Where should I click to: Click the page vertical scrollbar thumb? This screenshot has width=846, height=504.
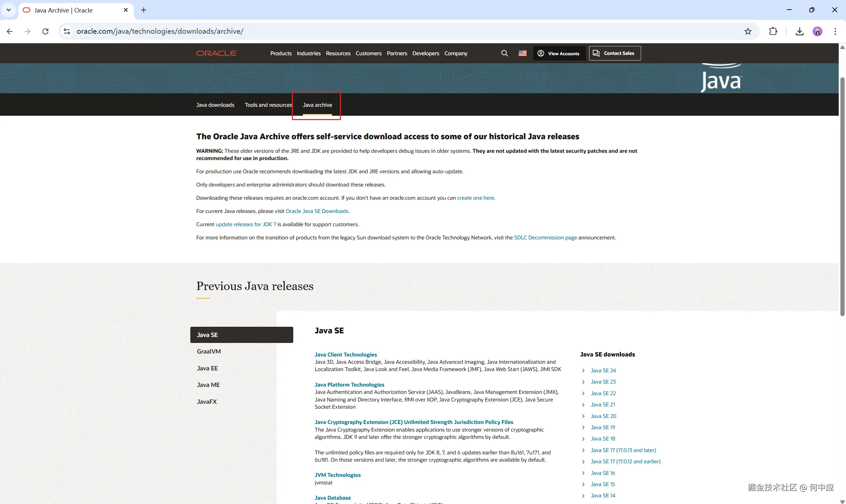click(x=842, y=197)
